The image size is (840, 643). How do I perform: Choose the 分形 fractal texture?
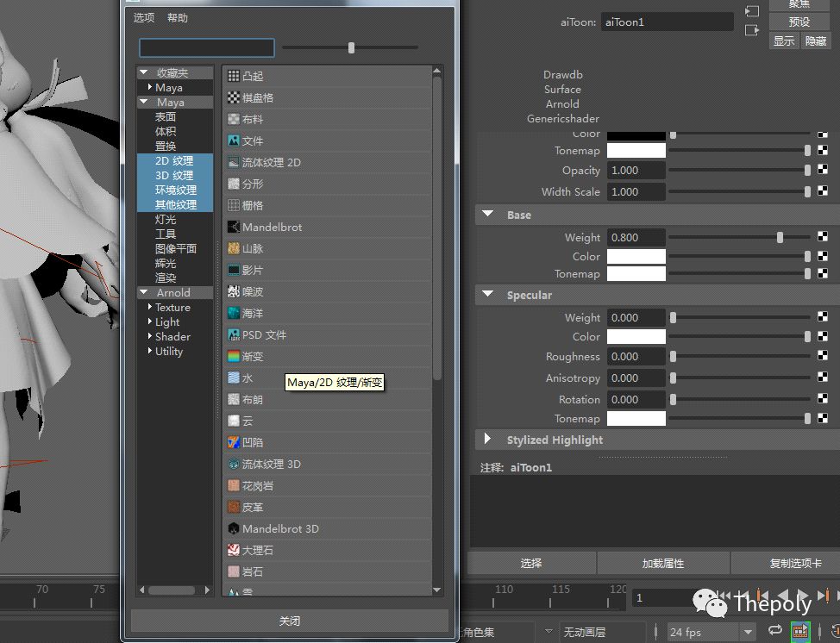point(328,184)
